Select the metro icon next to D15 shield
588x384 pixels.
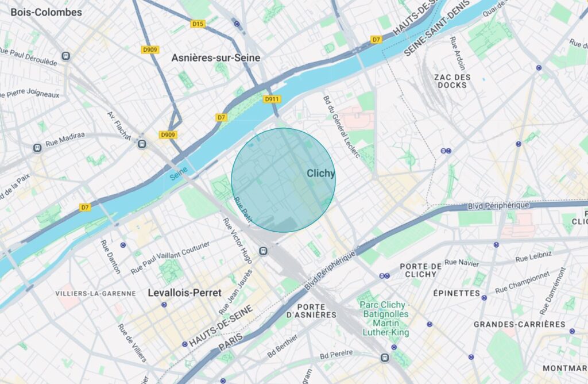coord(237,24)
